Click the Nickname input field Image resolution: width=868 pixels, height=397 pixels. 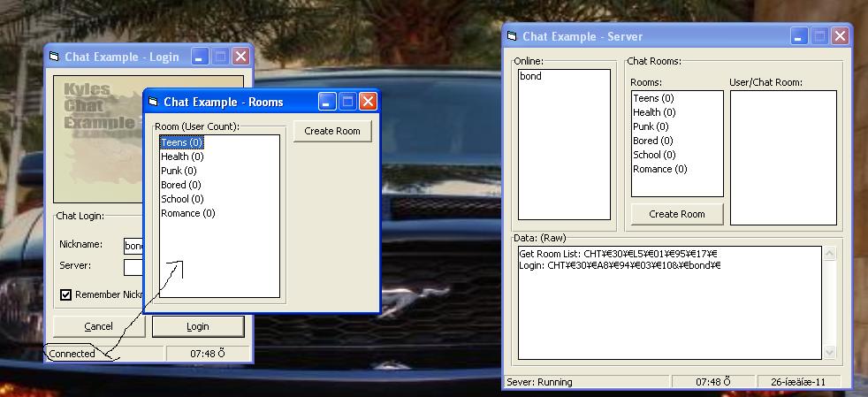(x=133, y=245)
